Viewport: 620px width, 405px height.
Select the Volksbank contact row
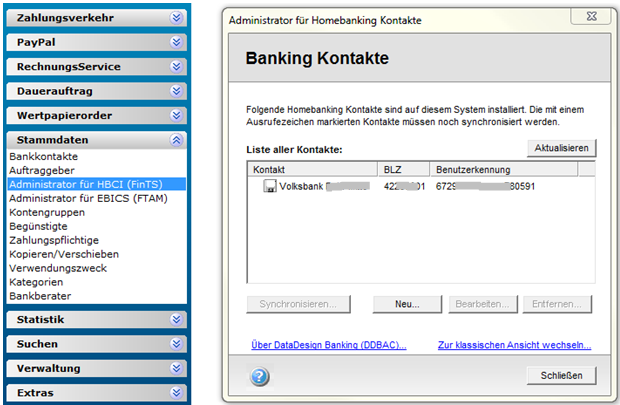tap(421, 186)
